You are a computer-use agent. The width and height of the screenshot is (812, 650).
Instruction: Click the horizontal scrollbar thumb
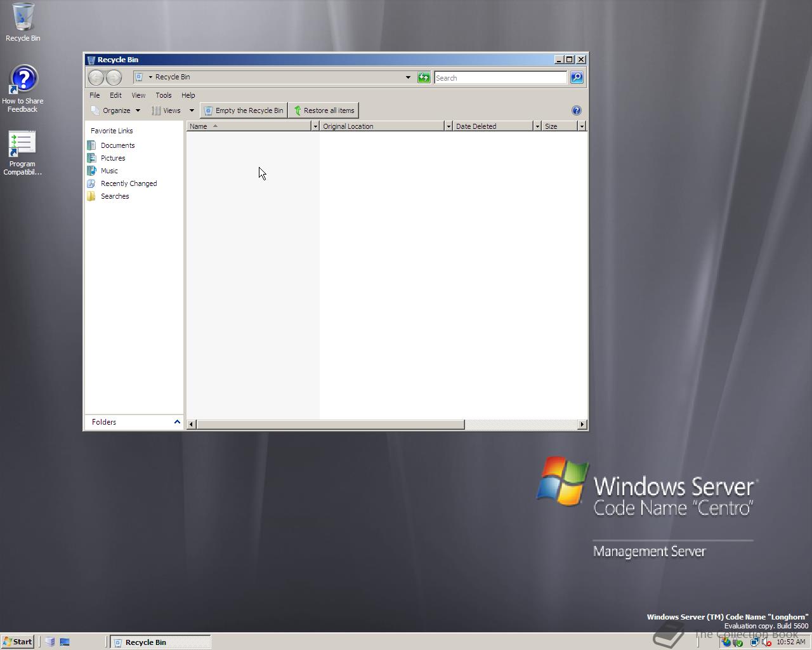[x=331, y=424]
